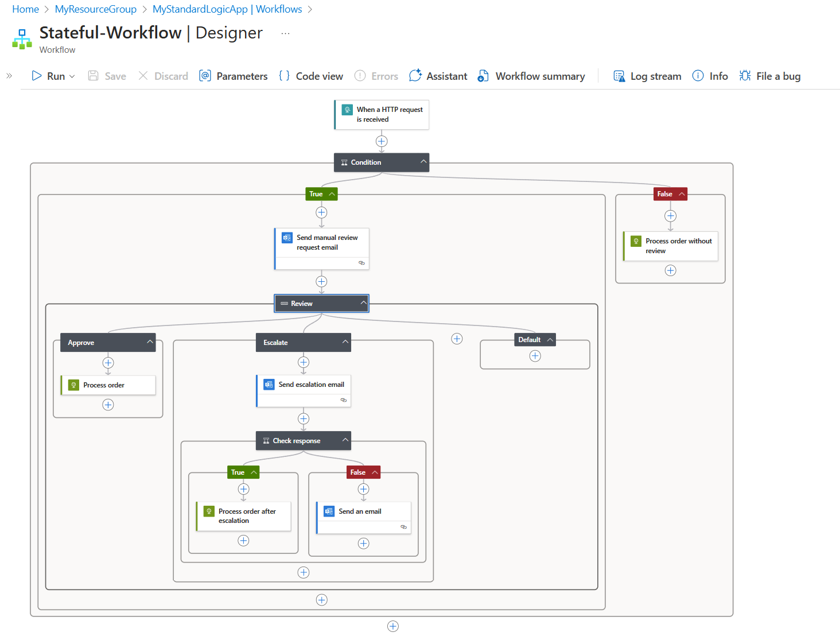Expand the collapsed left side panel
The image size is (840, 636).
click(9, 75)
